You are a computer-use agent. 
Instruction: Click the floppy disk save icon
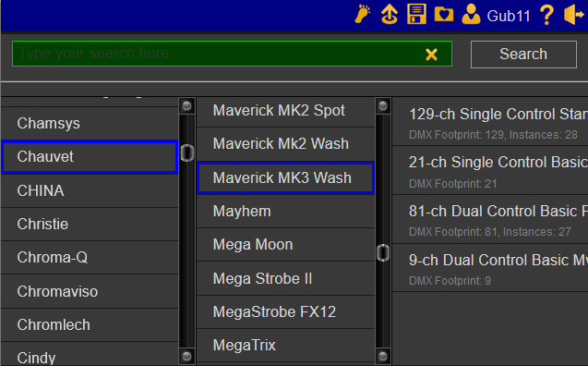(416, 14)
